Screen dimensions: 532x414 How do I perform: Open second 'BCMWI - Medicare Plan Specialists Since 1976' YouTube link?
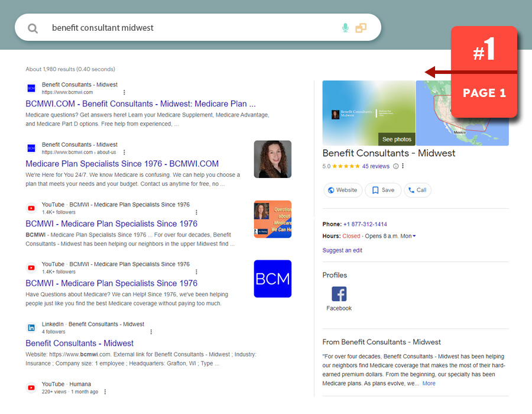112,283
